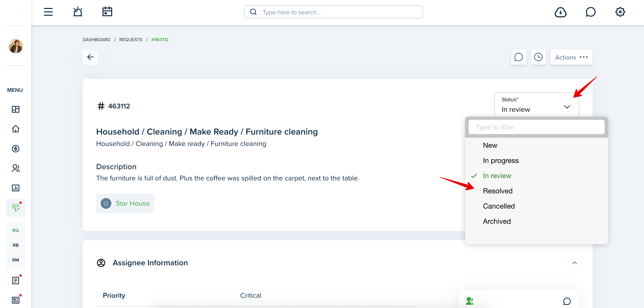Viewport: 644px width, 308px height.
Task: Open the Star House property link
Action: [x=133, y=203]
